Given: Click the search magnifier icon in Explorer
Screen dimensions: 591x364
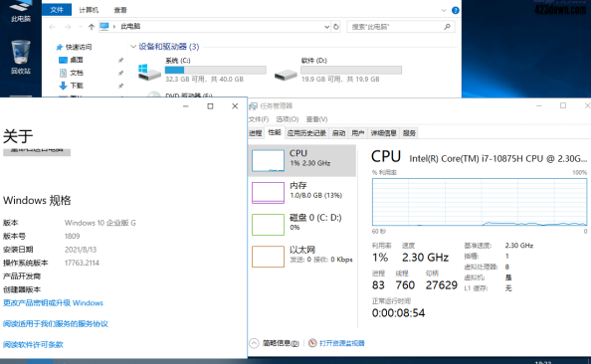Looking at the screenshot, I should (447, 27).
